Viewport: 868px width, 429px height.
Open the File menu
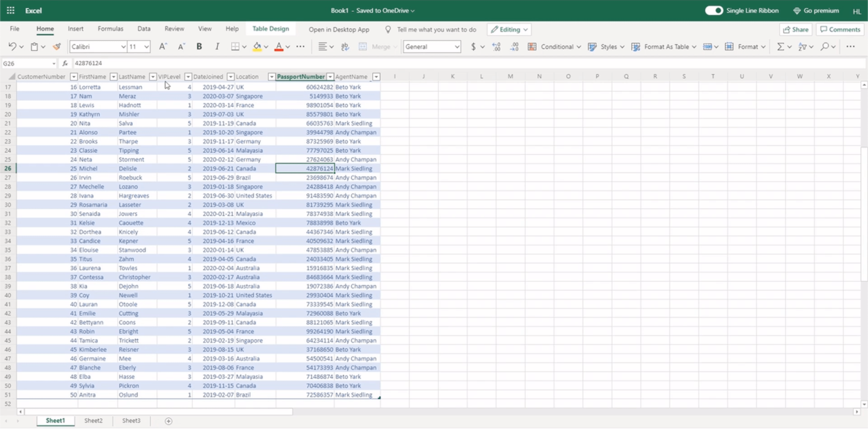pos(14,29)
